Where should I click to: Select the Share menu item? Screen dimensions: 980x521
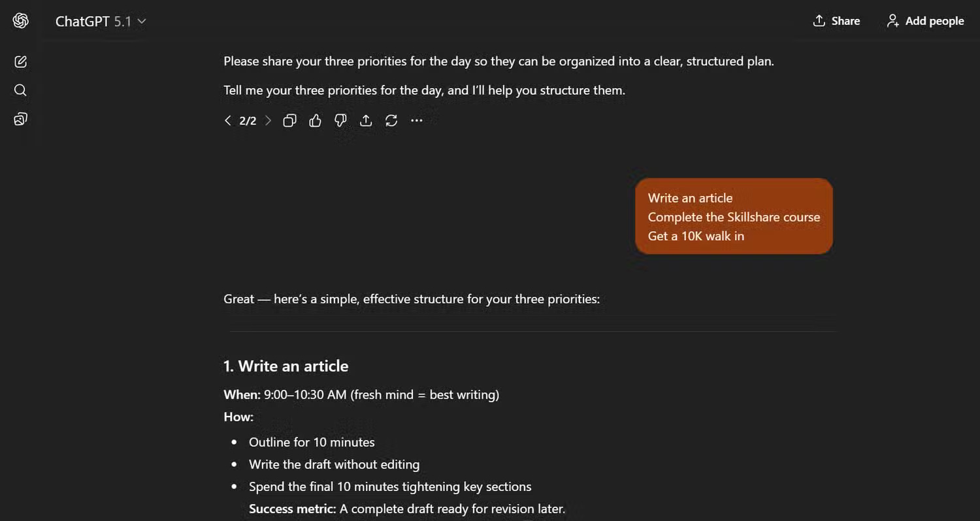836,21
